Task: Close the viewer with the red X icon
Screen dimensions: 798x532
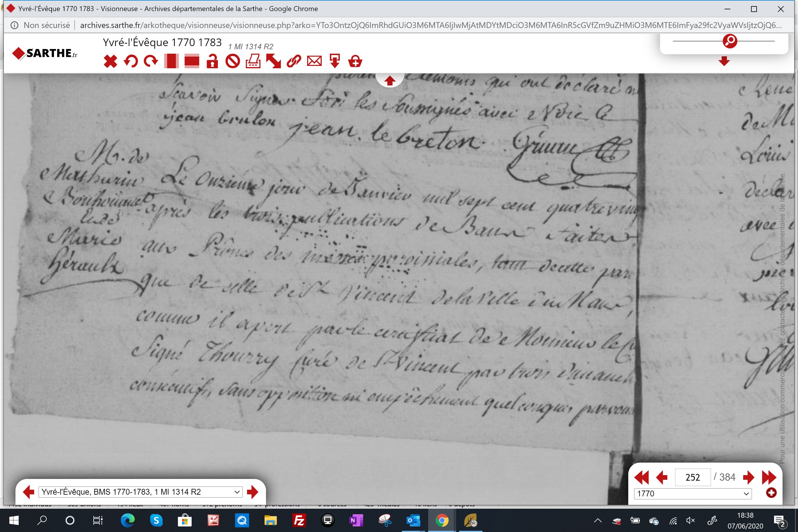Action: pos(110,62)
